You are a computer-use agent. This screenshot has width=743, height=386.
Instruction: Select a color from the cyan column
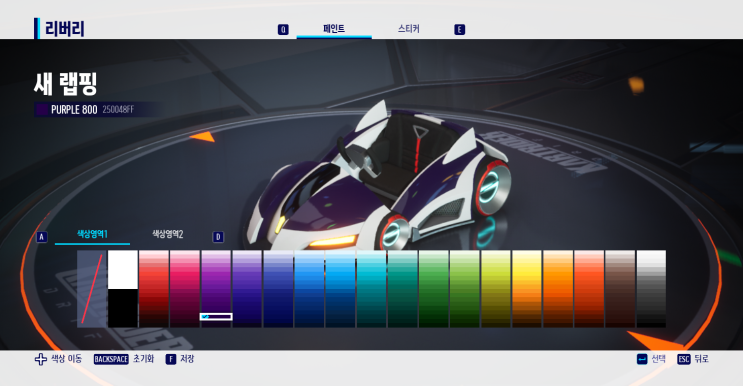[x=371, y=289]
